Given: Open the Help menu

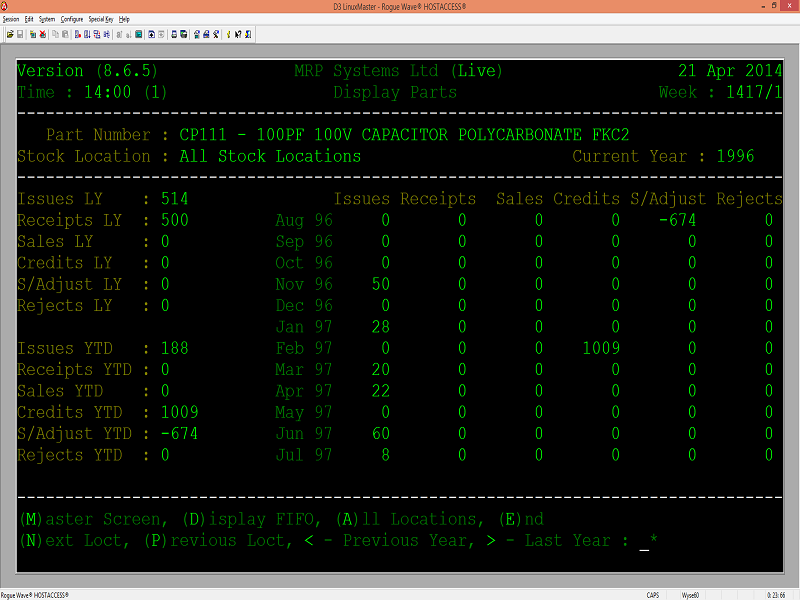Looking at the screenshot, I should point(124,19).
